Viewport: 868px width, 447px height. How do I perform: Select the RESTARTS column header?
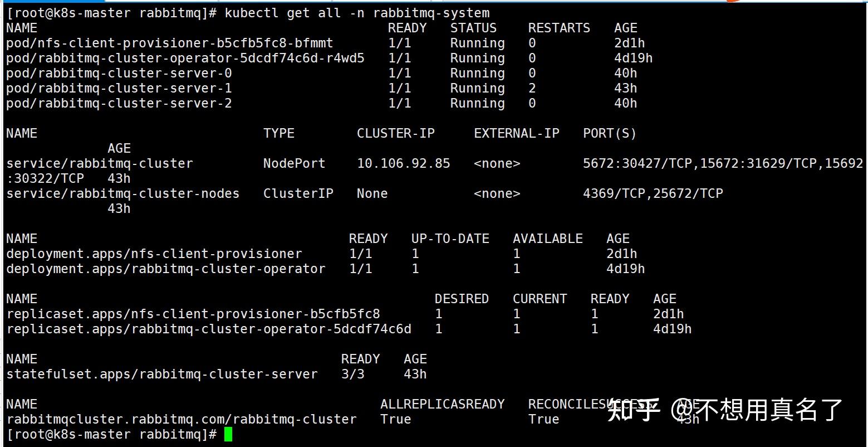tap(558, 27)
